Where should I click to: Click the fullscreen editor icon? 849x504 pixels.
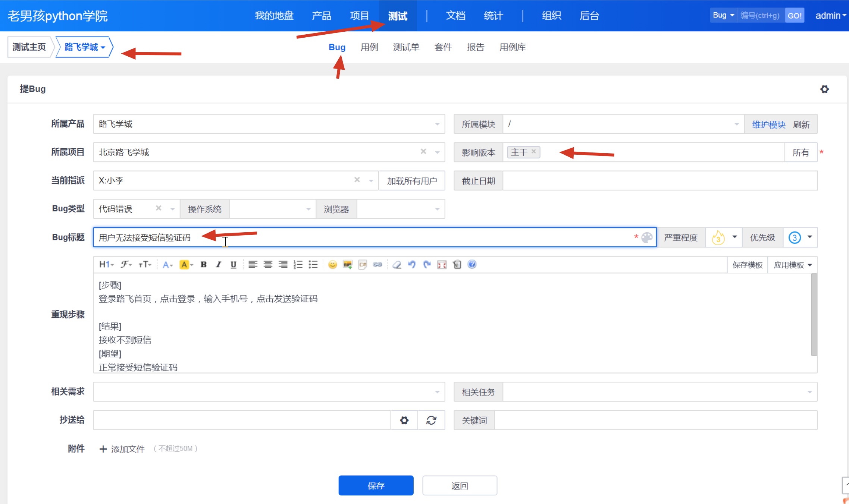[x=442, y=265]
